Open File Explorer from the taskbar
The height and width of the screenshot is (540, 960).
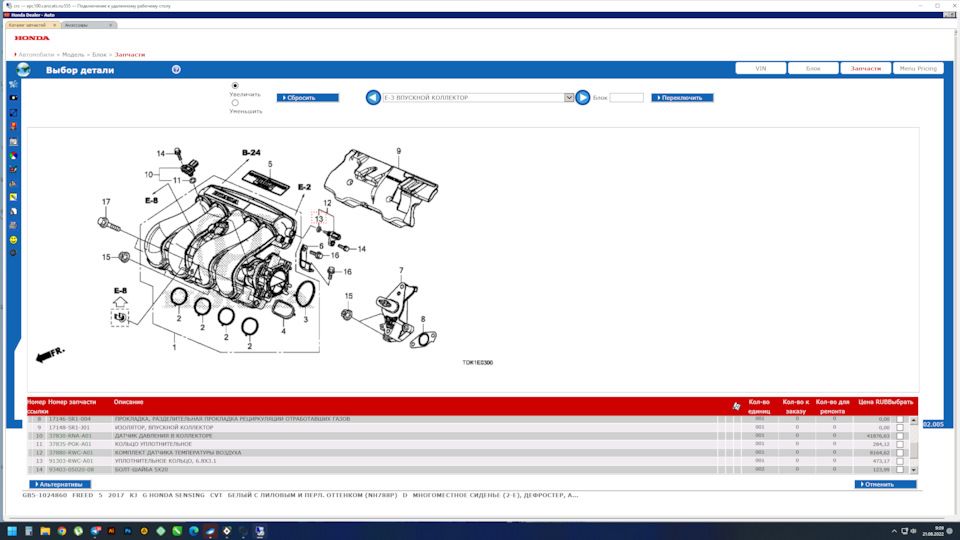click(x=45, y=531)
